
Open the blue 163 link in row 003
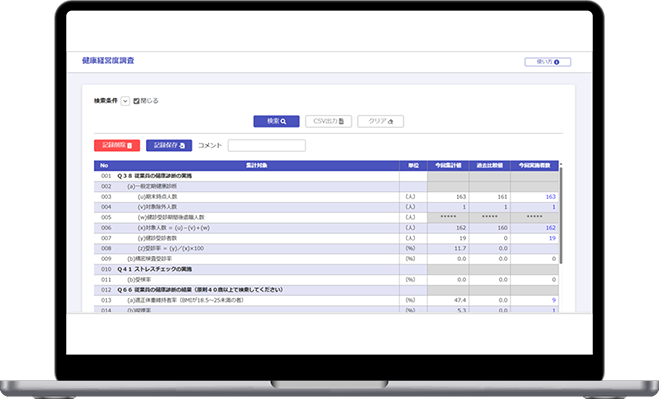click(x=551, y=196)
